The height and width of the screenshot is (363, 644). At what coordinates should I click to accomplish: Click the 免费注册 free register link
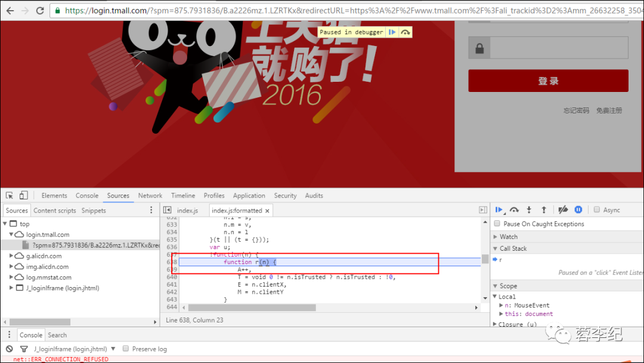[609, 110]
